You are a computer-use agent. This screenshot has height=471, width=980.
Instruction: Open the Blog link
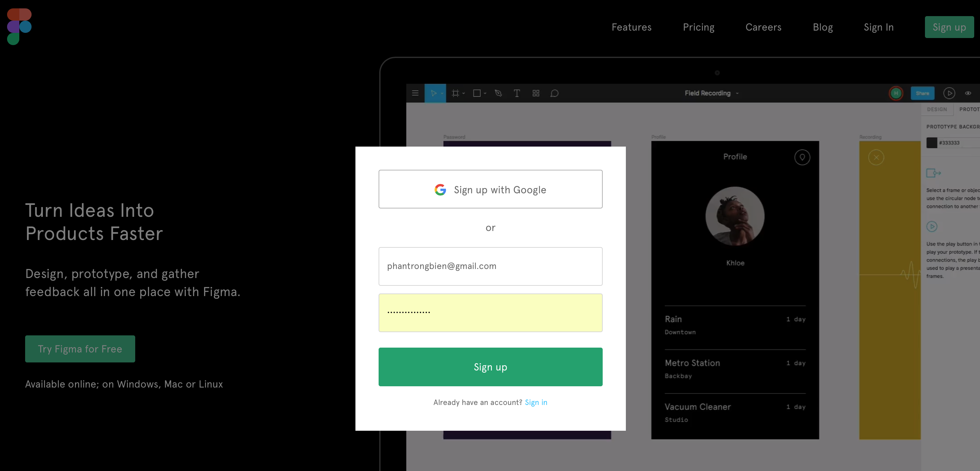coord(823,27)
